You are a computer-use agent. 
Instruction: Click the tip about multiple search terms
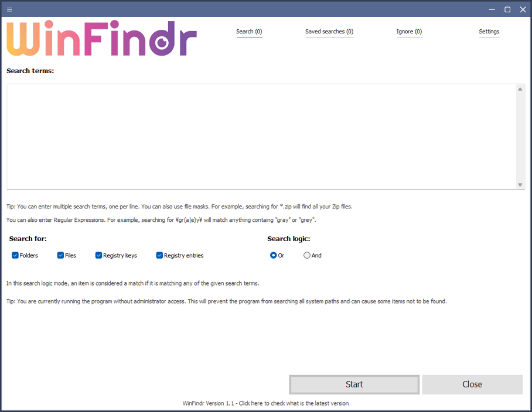pos(179,207)
